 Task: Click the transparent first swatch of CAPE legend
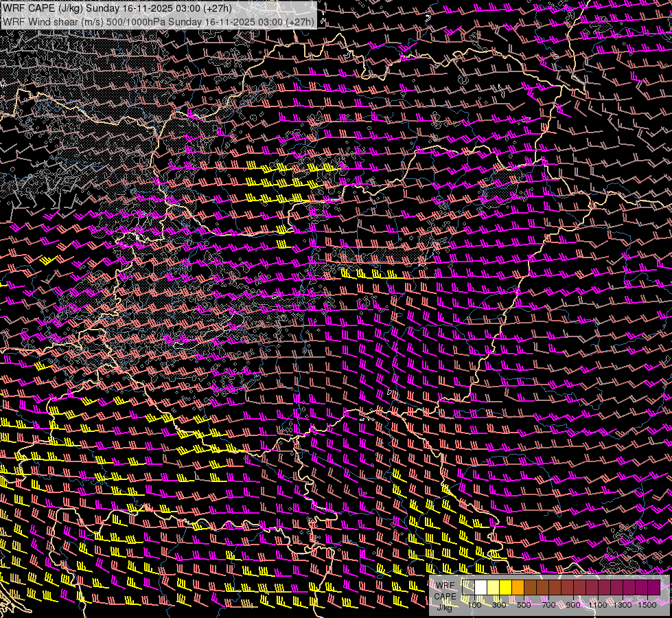coord(468,588)
